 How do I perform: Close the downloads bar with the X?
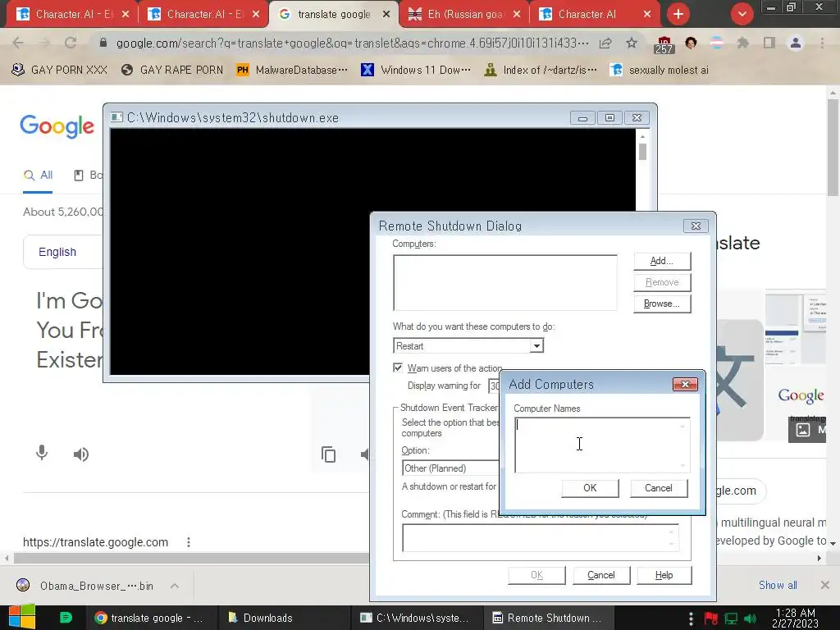coord(825,585)
